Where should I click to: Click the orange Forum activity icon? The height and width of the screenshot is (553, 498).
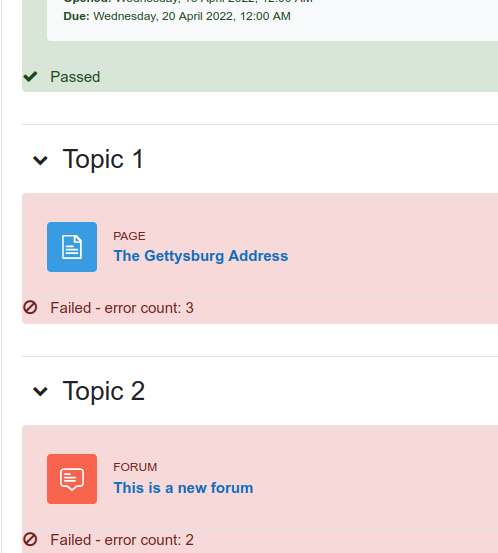tap(72, 479)
